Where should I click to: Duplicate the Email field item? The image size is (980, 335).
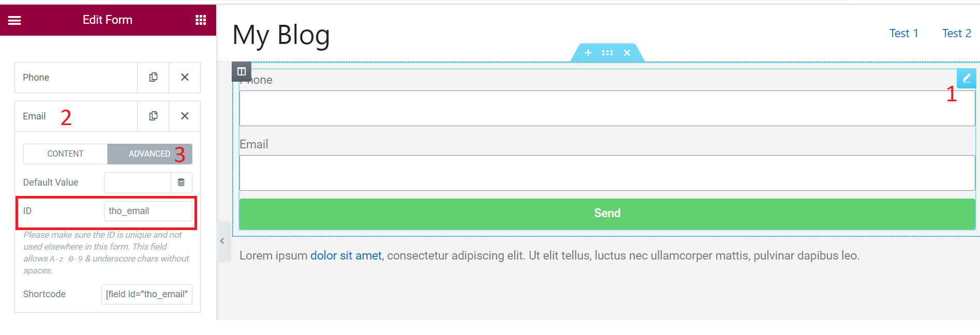(x=153, y=116)
